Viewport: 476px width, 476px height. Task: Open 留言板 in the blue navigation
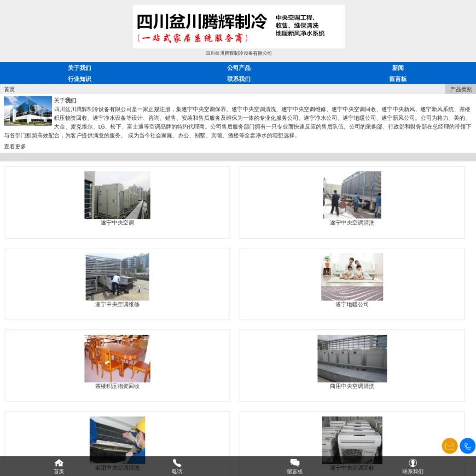(x=398, y=79)
